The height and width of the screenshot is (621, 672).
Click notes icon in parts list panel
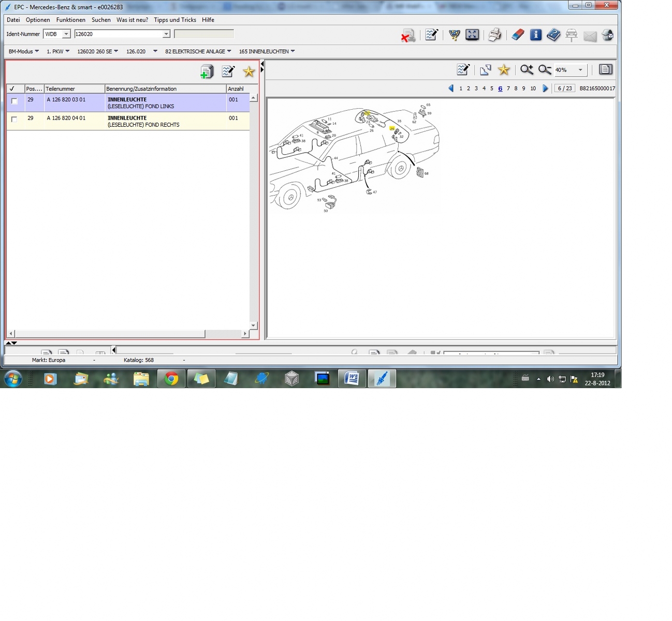pos(228,71)
